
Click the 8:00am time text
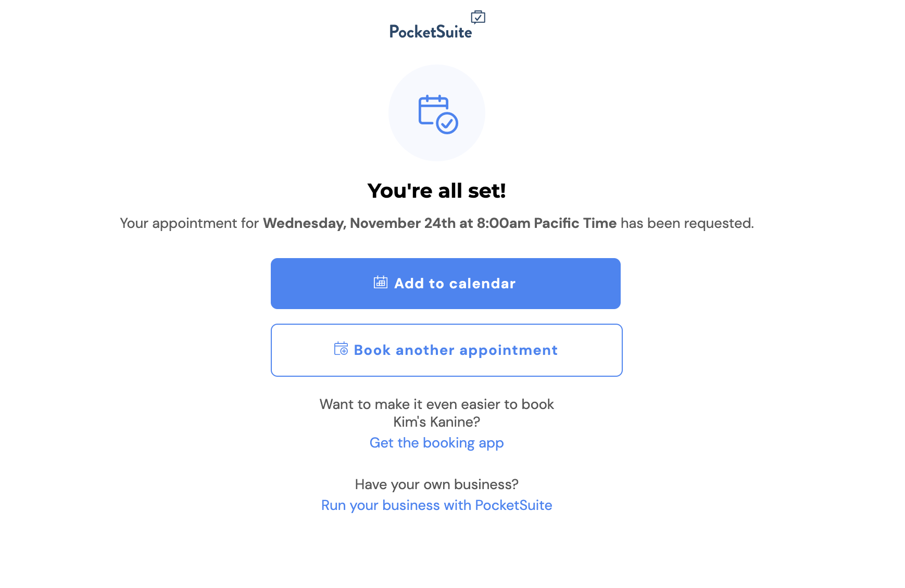click(504, 223)
